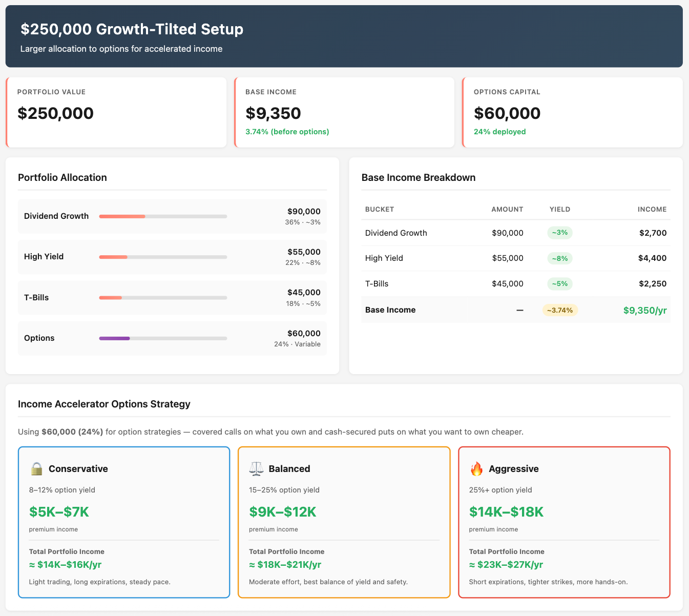
Task: Click the 25%+ option yield text
Action: click(x=500, y=490)
